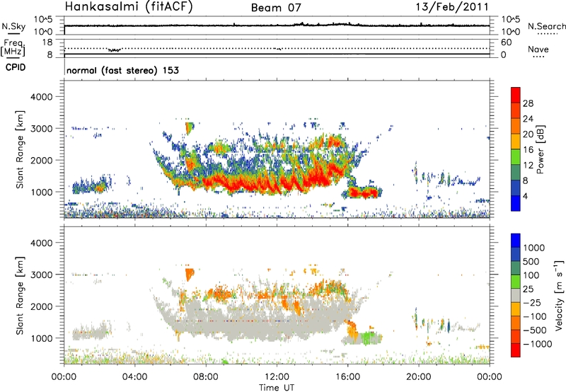Click the light green segment of velocity colorbar
Image resolution: width=566 pixels, height=392 pixels.
click(x=516, y=282)
